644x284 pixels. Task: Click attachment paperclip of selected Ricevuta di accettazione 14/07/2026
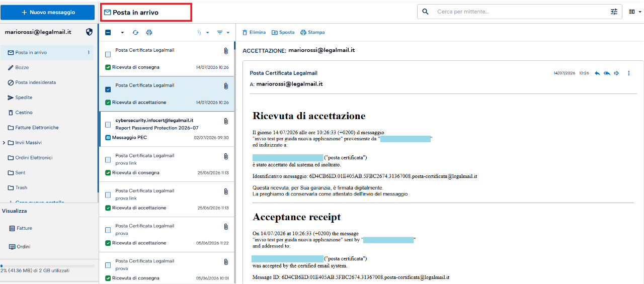pos(226,86)
